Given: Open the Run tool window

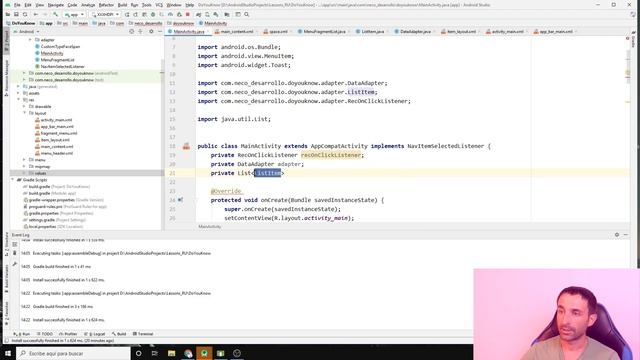Looking at the screenshot, I should tap(22, 334).
